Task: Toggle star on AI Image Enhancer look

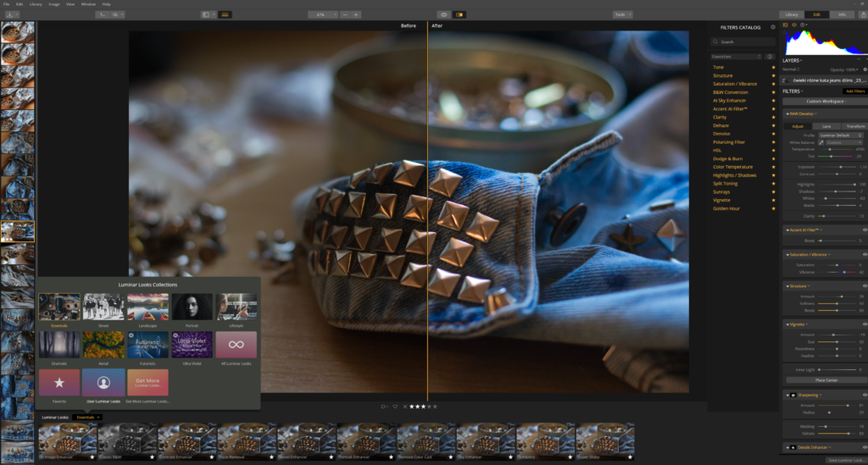Action: pos(92,457)
